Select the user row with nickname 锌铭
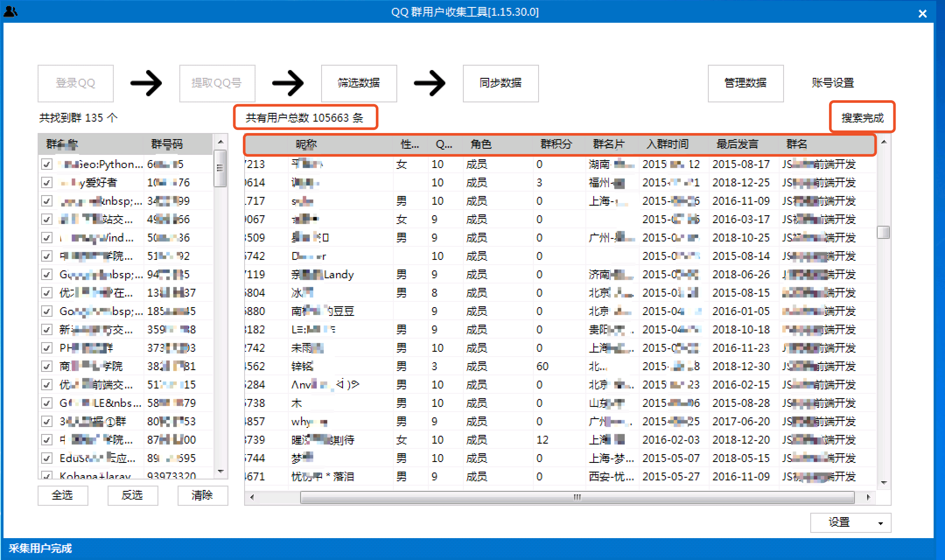This screenshot has width=945, height=560. pos(302,367)
